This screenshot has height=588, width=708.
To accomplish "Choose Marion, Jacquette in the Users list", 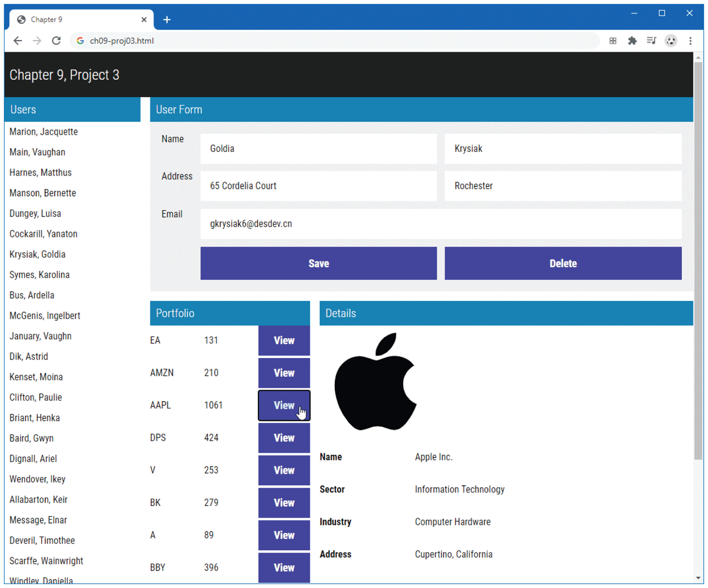I will (44, 132).
